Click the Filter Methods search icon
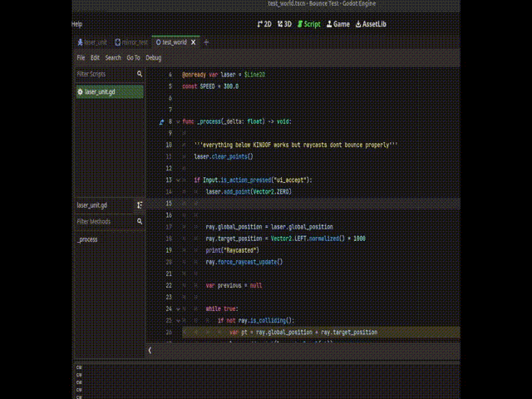This screenshot has width=532, height=399. 140,221
